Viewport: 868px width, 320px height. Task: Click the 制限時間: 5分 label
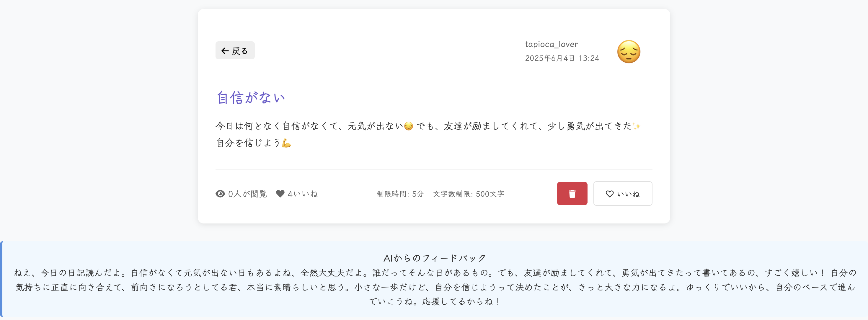(x=400, y=194)
